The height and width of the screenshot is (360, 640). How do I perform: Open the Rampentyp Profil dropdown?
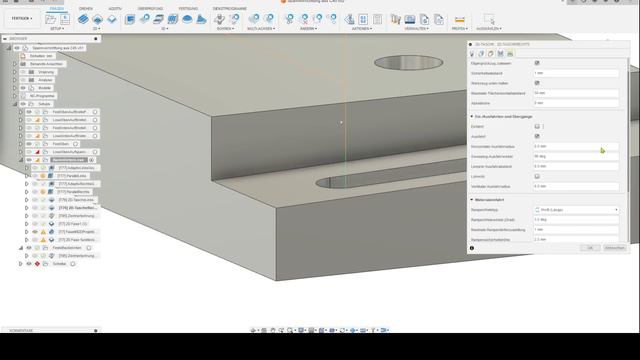[576, 210]
